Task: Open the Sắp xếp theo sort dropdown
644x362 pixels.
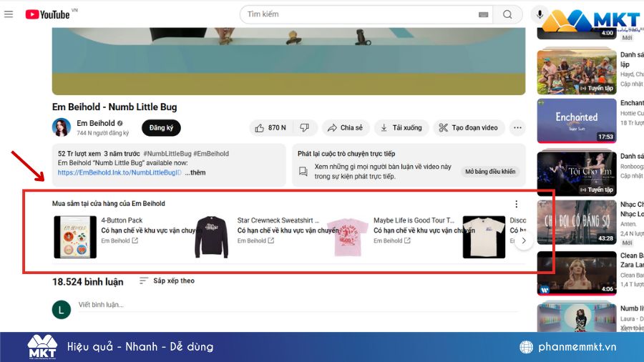Action: pyautogui.click(x=167, y=281)
